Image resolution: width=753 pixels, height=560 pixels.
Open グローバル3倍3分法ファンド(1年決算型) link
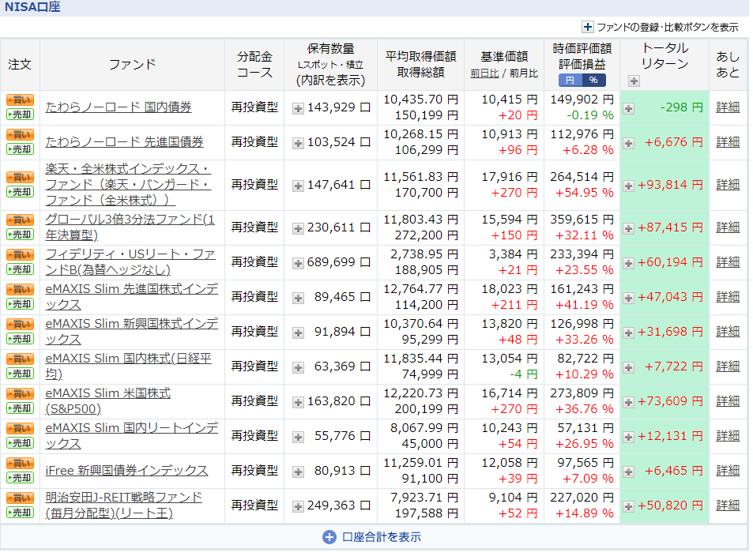130,227
